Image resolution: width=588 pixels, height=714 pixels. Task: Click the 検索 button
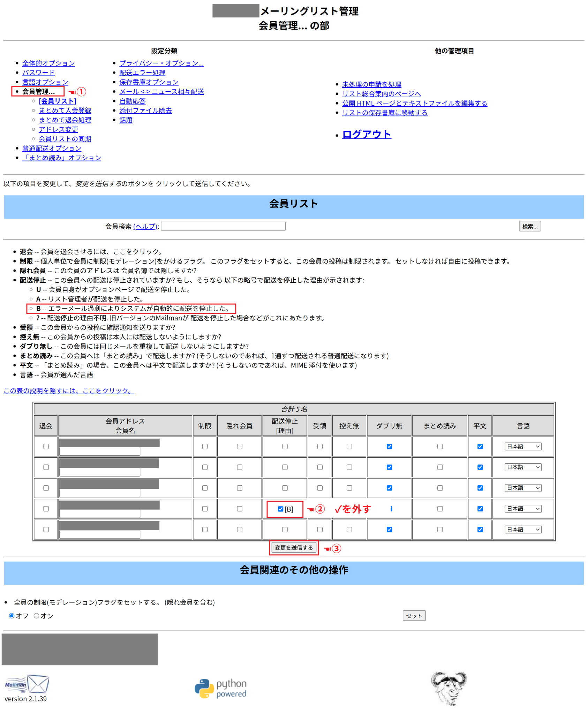(x=530, y=226)
